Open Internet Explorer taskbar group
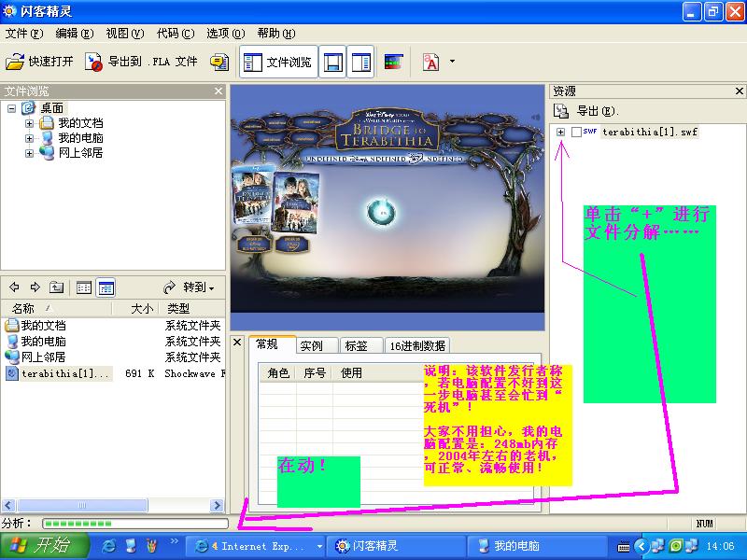The width and height of the screenshot is (747, 560). 254,546
